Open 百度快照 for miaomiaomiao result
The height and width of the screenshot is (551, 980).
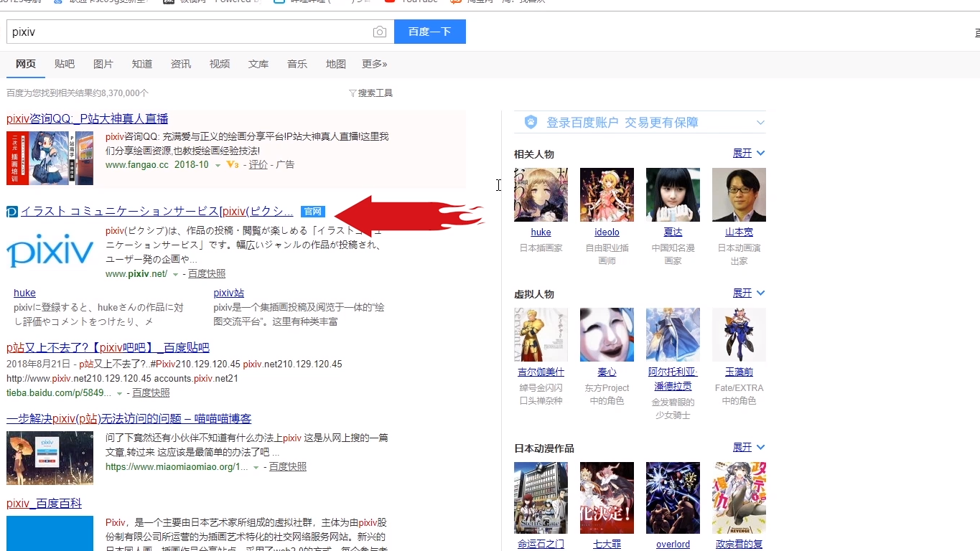(287, 467)
